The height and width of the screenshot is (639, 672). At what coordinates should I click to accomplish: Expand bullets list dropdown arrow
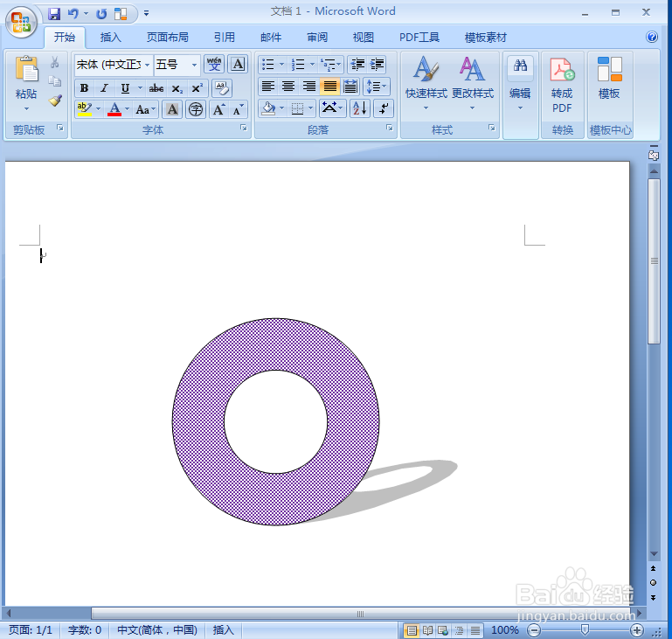coord(281,65)
